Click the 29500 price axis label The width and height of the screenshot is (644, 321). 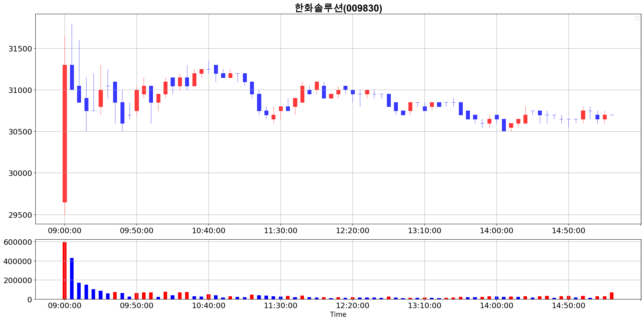coord(20,215)
